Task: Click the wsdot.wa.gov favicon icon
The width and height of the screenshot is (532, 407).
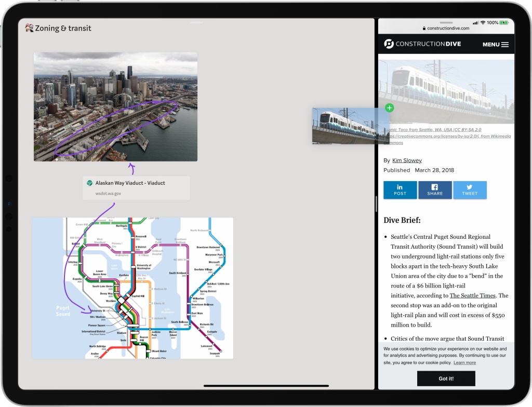Action: (89, 183)
